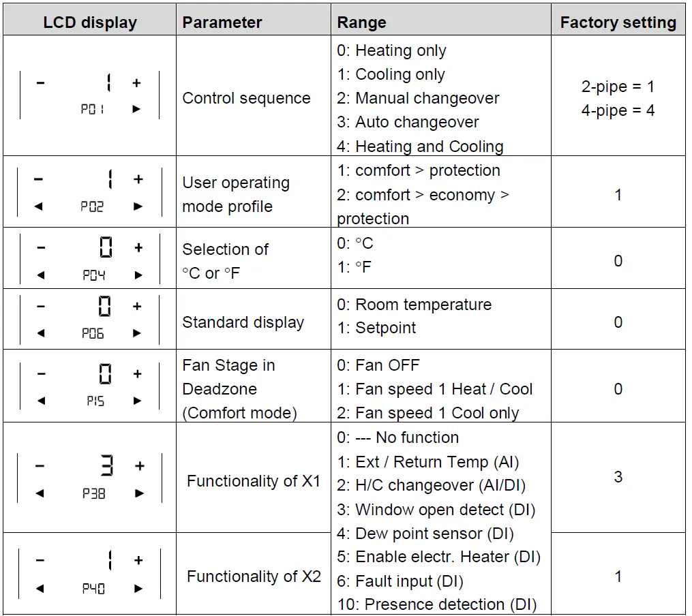Image resolution: width=692 pixels, height=616 pixels.
Task: Click the plus symbol on the P38 display
Action: [139, 466]
